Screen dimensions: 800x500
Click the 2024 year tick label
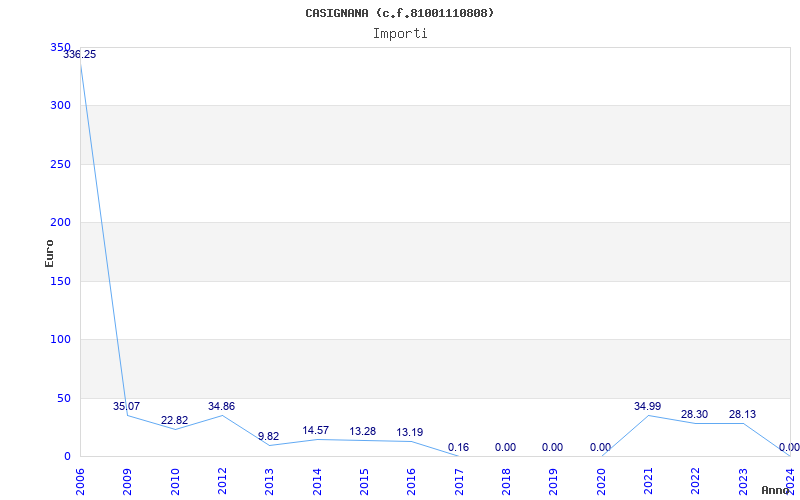[790, 482]
